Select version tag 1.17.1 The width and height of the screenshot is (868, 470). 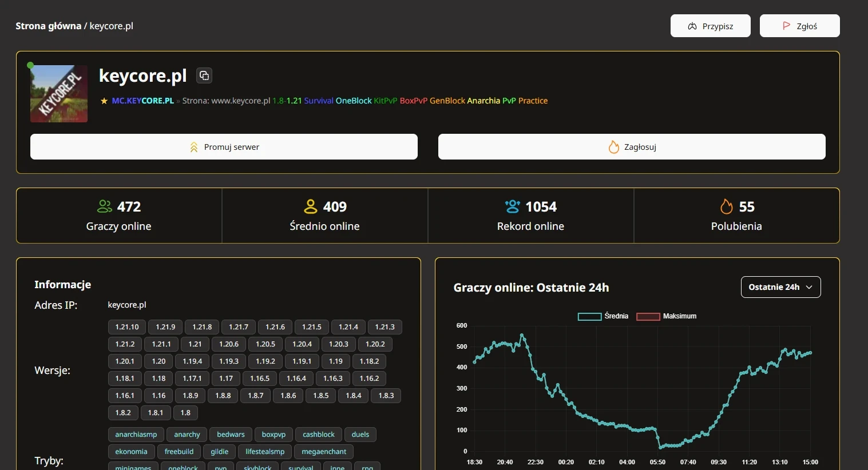[x=192, y=379]
